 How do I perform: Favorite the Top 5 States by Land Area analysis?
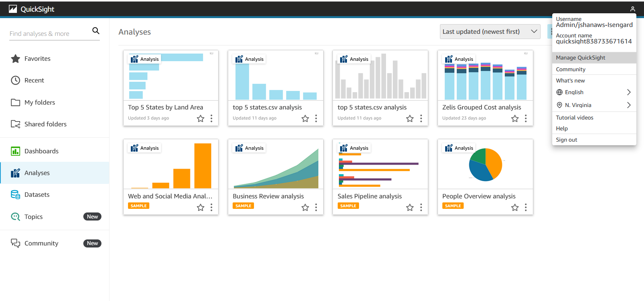(x=200, y=118)
